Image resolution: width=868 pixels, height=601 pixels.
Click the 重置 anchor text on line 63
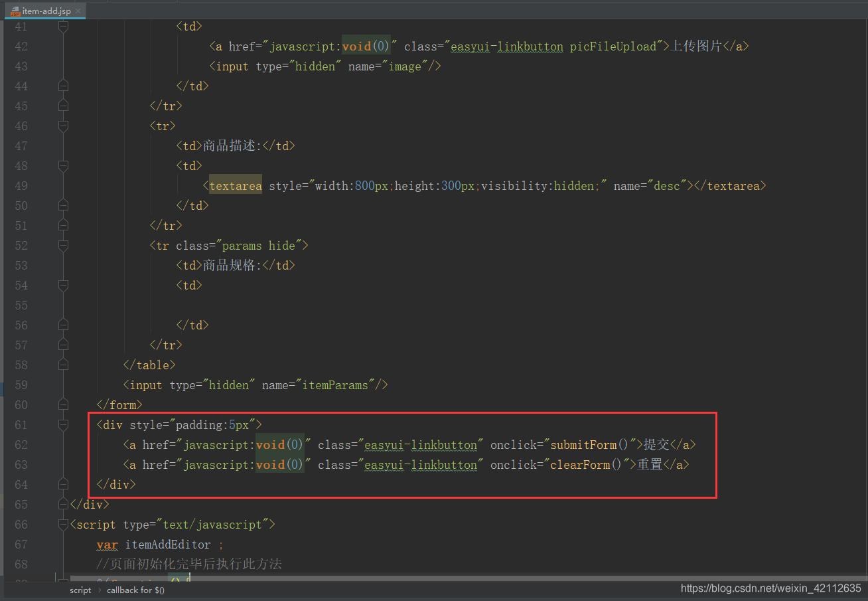[x=650, y=465]
